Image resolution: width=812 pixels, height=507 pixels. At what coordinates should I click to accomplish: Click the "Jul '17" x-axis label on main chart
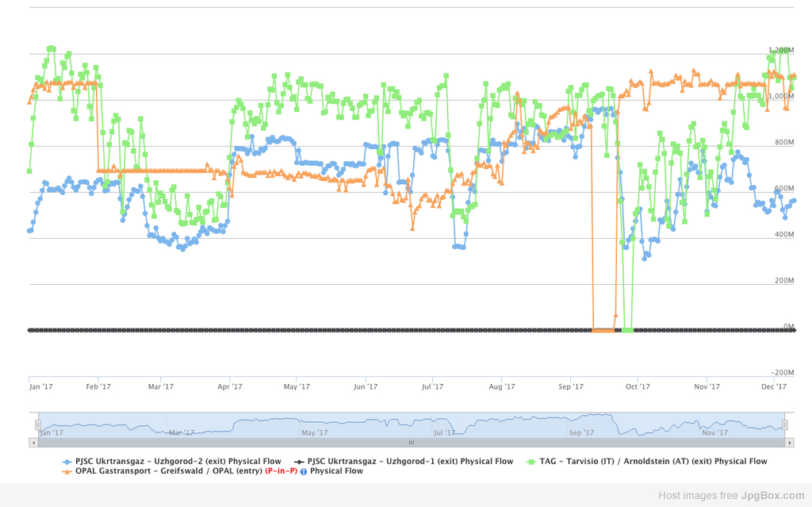(x=433, y=386)
